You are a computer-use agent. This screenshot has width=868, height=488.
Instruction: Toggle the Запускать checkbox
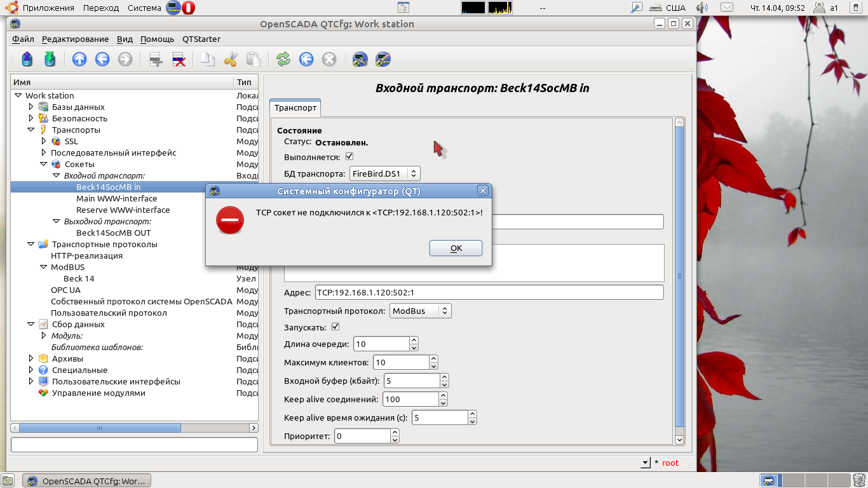(x=336, y=327)
